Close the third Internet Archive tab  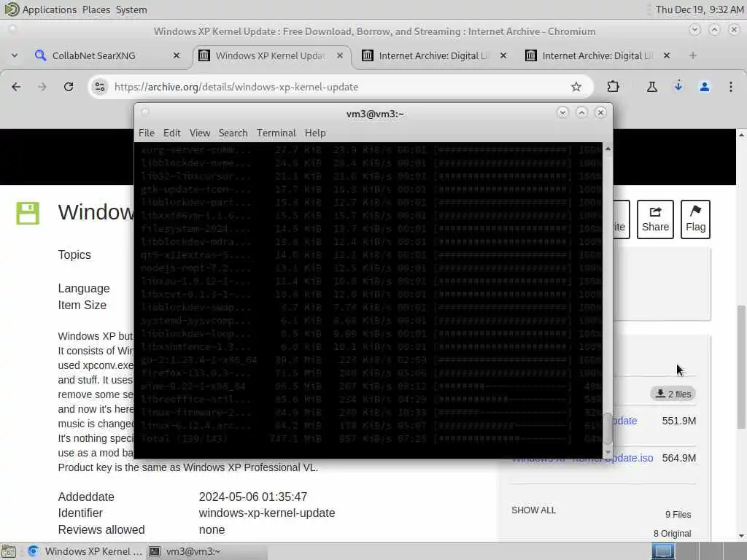pos(503,55)
